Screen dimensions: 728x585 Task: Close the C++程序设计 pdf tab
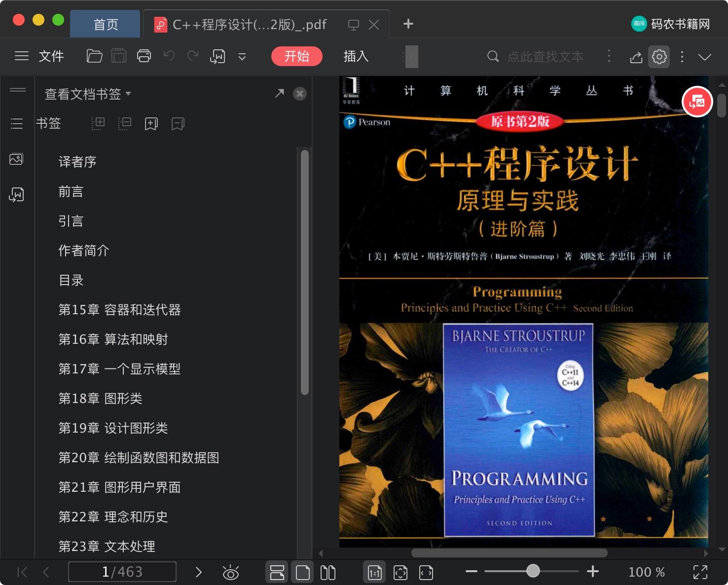[x=374, y=25]
